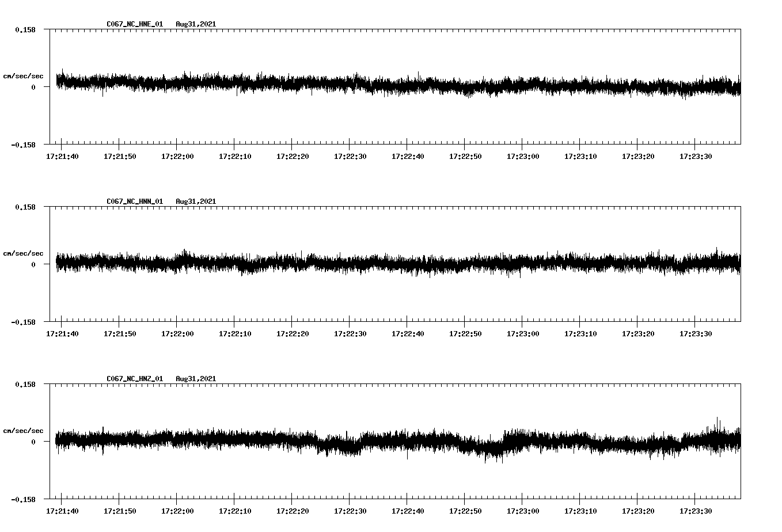Select 17:23:10 on the HNN time axis
Viewport: 782px width, 532px height.
580,333
